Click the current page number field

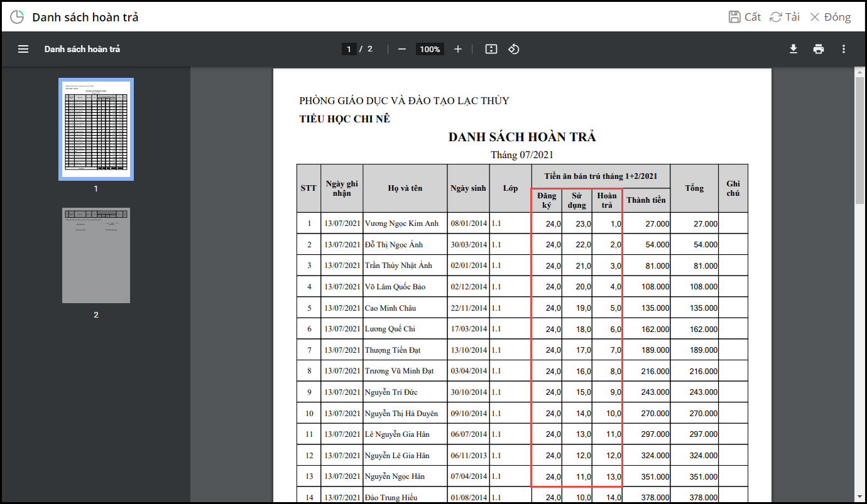pos(349,49)
